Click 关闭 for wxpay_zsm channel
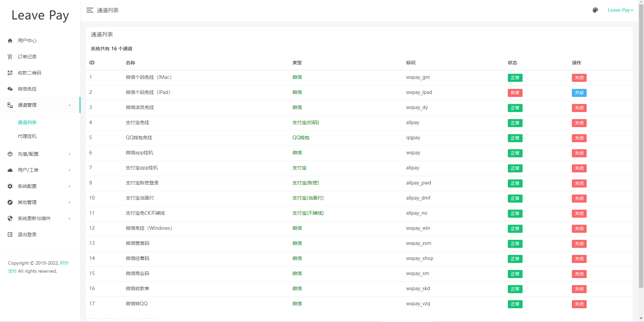The image size is (644, 322). click(x=579, y=244)
